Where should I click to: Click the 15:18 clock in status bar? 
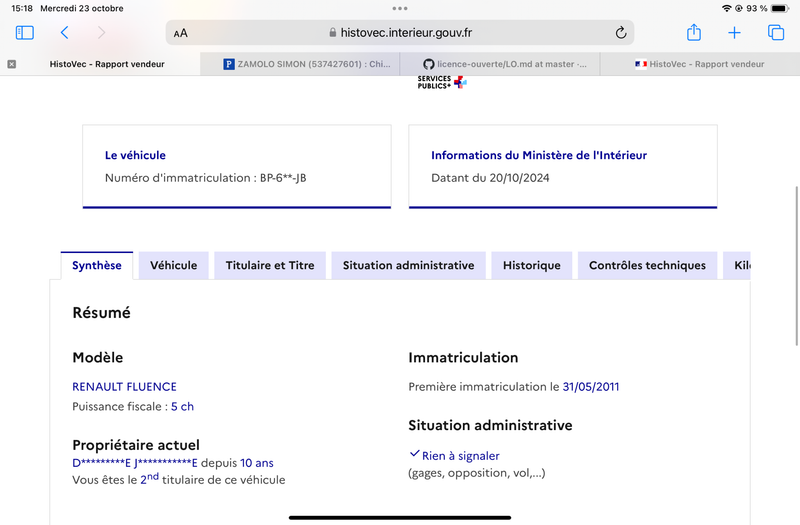(22, 8)
